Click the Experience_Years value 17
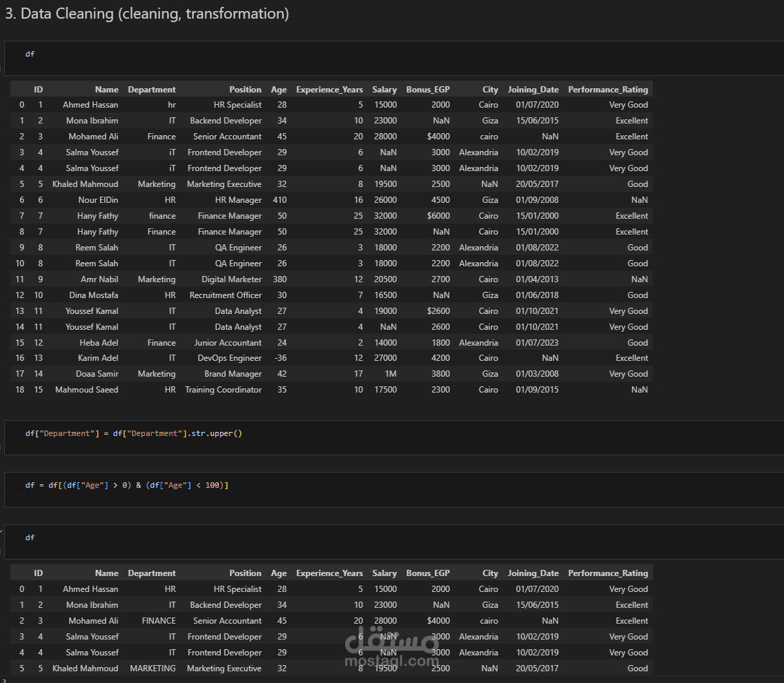 (x=358, y=374)
